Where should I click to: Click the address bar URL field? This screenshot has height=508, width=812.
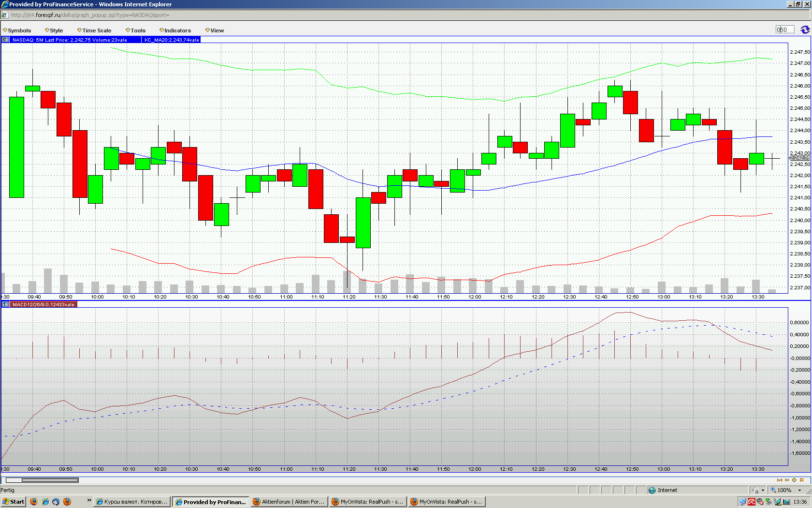click(406, 15)
